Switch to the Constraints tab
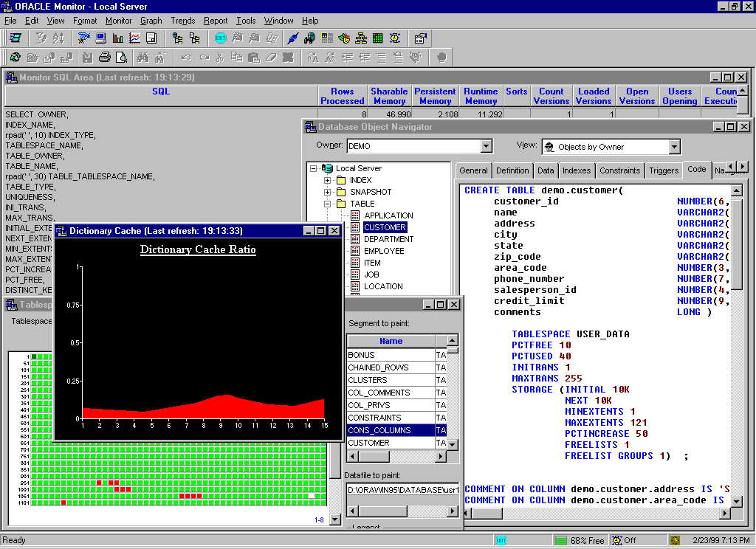The width and height of the screenshot is (756, 549). [x=620, y=170]
